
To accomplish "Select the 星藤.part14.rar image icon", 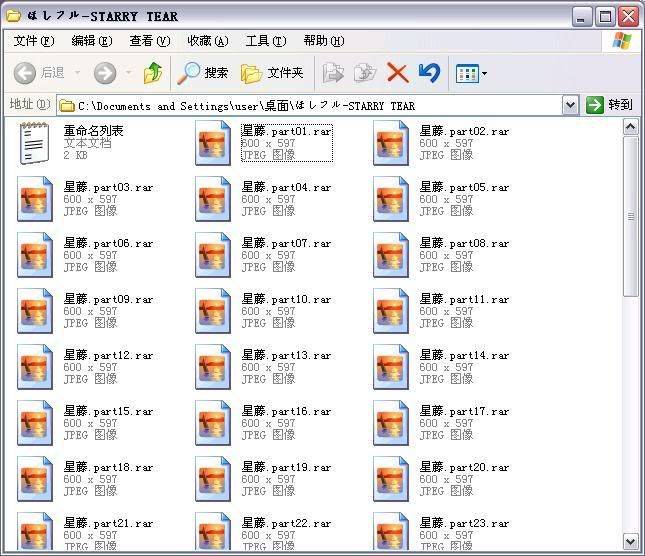I will (x=391, y=367).
